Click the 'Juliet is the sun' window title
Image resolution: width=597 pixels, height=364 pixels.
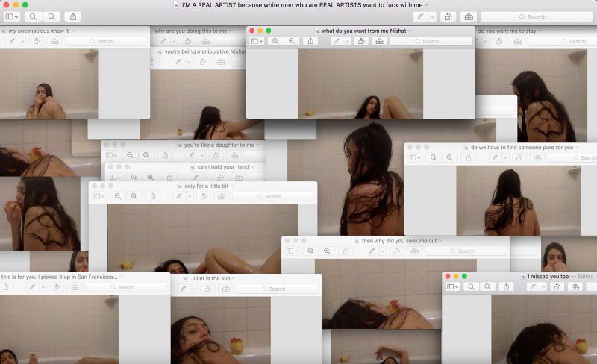(x=210, y=278)
